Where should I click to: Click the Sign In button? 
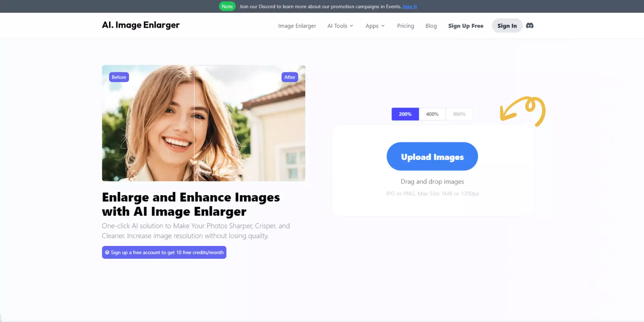click(x=507, y=25)
